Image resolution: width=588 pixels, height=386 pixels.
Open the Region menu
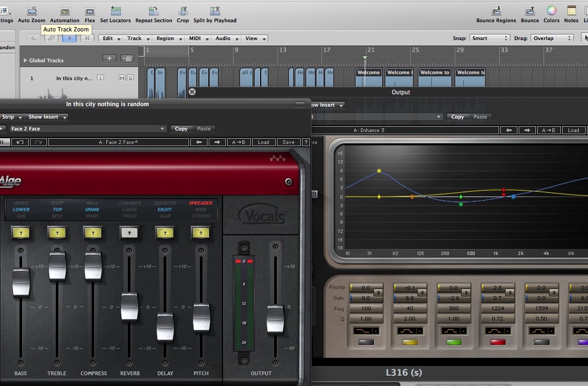pos(169,38)
